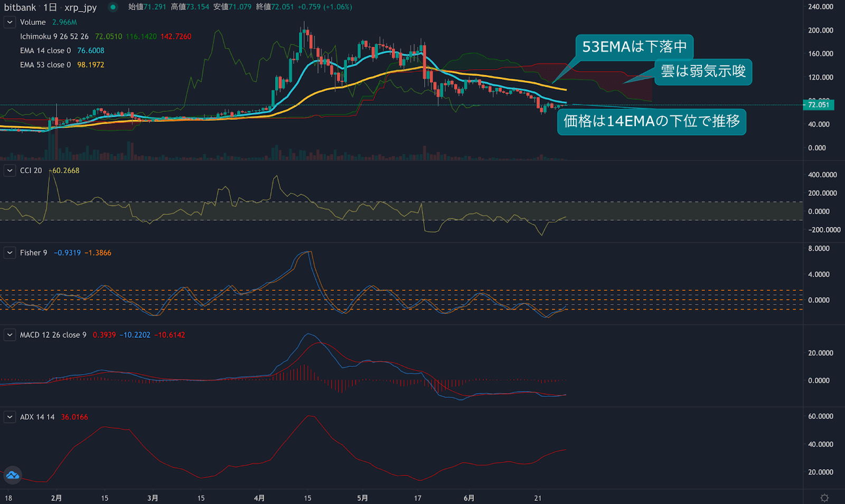Open chart settings gear in bottom-right corner

(x=824, y=498)
